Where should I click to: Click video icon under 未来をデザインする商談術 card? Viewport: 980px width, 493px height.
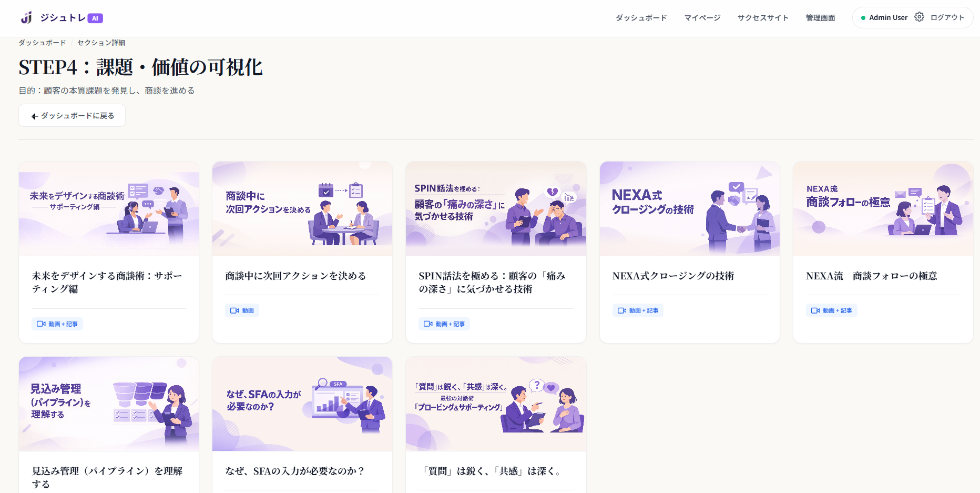pos(41,324)
